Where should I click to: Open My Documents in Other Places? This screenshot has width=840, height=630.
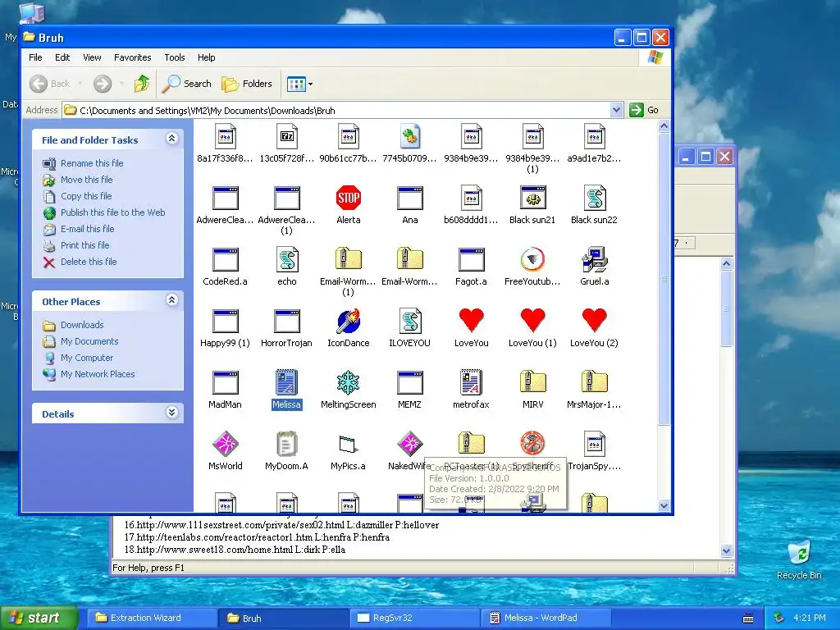pyautogui.click(x=89, y=341)
